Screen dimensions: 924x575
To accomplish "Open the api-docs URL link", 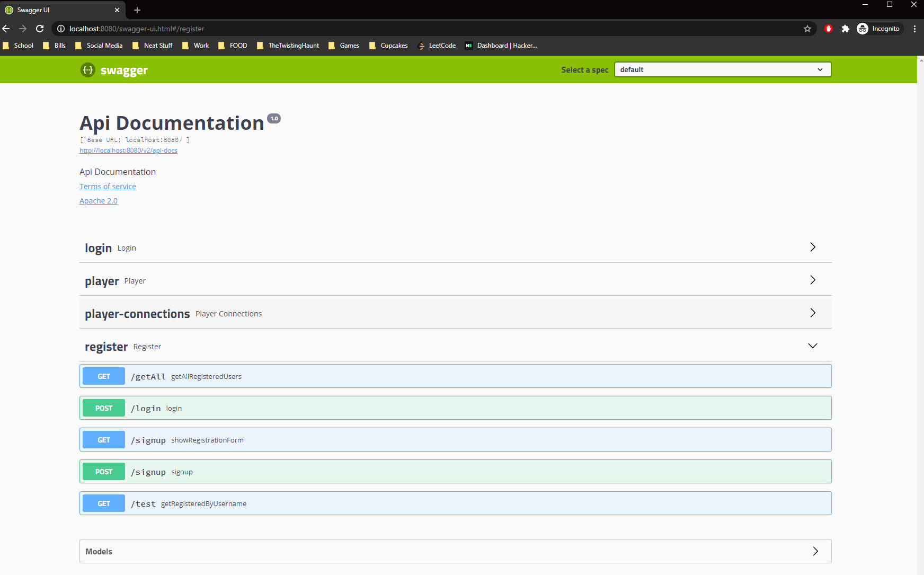I will 128,151.
